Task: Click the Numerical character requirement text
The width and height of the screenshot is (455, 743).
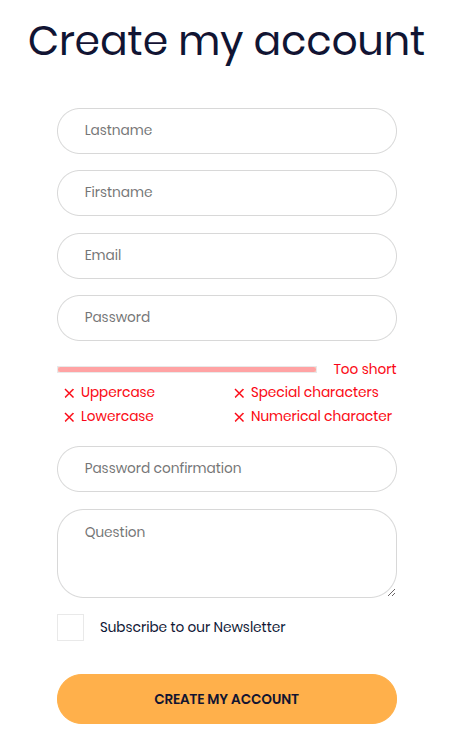Action: pyautogui.click(x=321, y=416)
